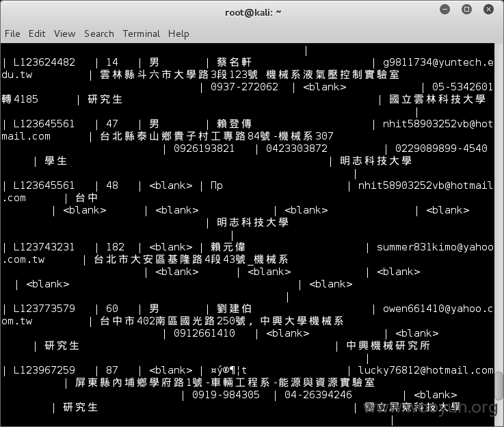This screenshot has height=427, width=504.
Task: Click the email nhit58903252vb@hot
Action: [438, 124]
